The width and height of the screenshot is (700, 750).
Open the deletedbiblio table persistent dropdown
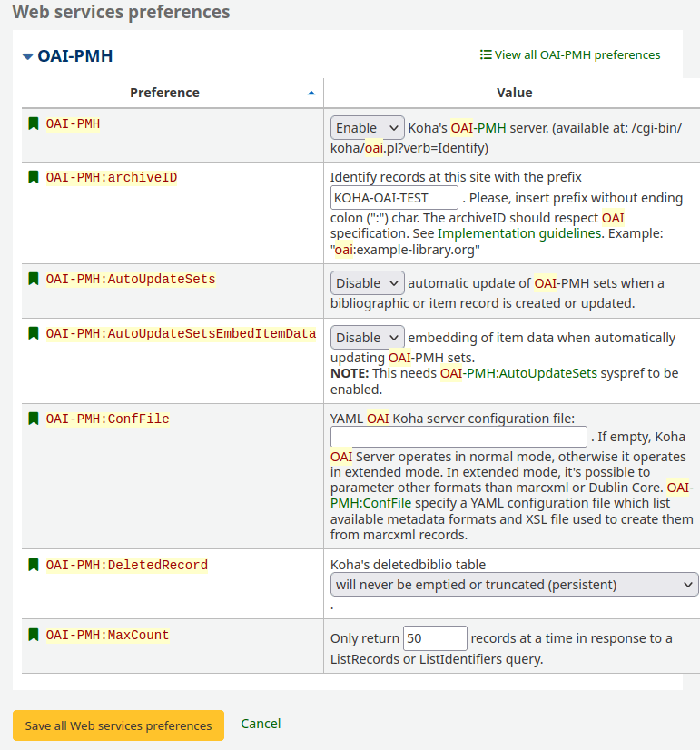pyautogui.click(x=514, y=584)
